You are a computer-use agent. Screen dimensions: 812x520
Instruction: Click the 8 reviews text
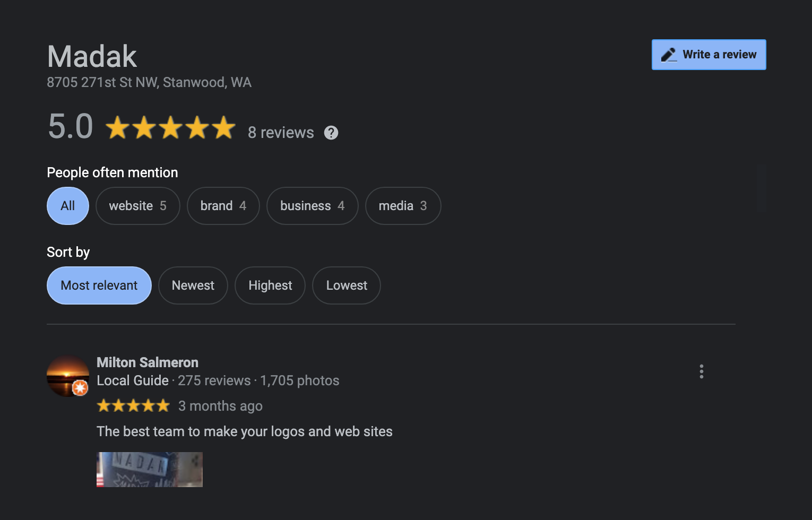[x=281, y=133]
